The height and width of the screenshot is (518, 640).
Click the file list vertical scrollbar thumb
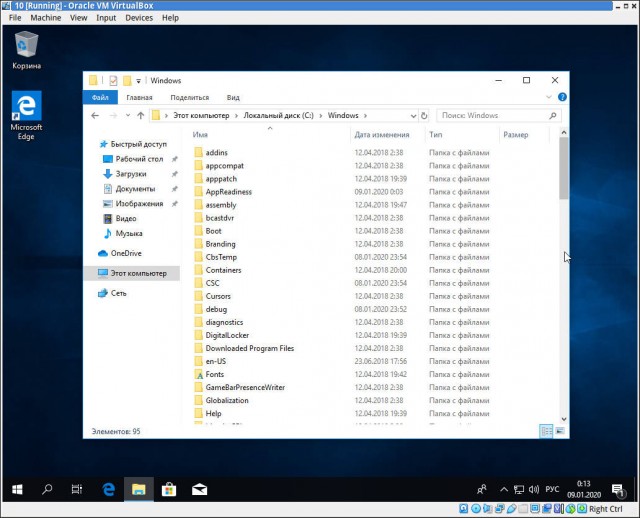pos(564,168)
